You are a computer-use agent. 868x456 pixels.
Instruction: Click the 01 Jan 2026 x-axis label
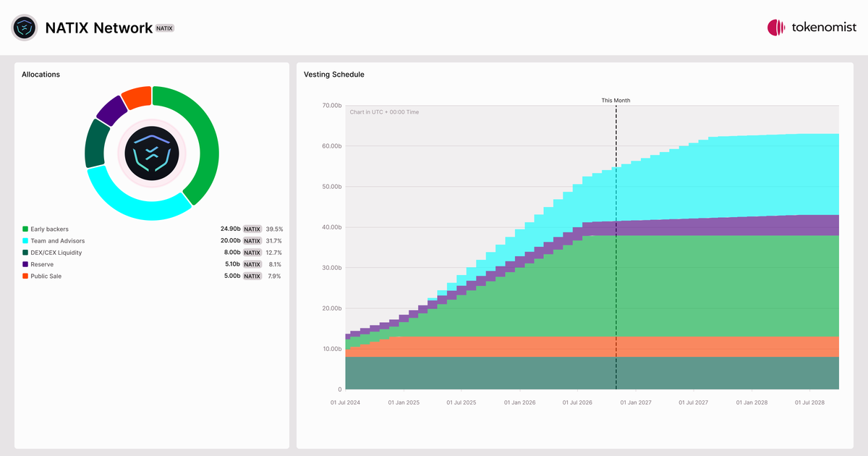click(520, 402)
